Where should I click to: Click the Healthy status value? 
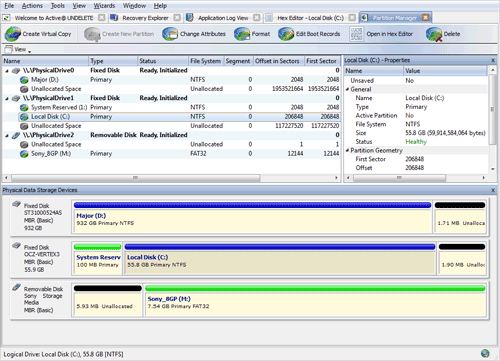point(416,142)
